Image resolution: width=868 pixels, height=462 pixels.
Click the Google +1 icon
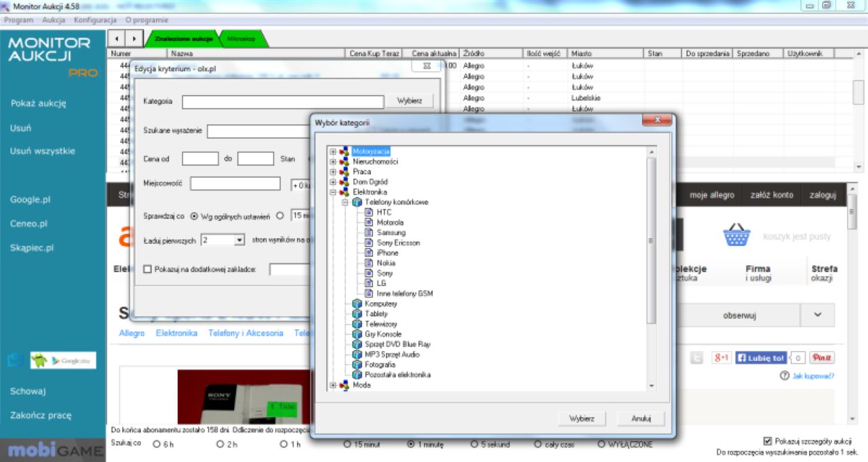point(721,358)
